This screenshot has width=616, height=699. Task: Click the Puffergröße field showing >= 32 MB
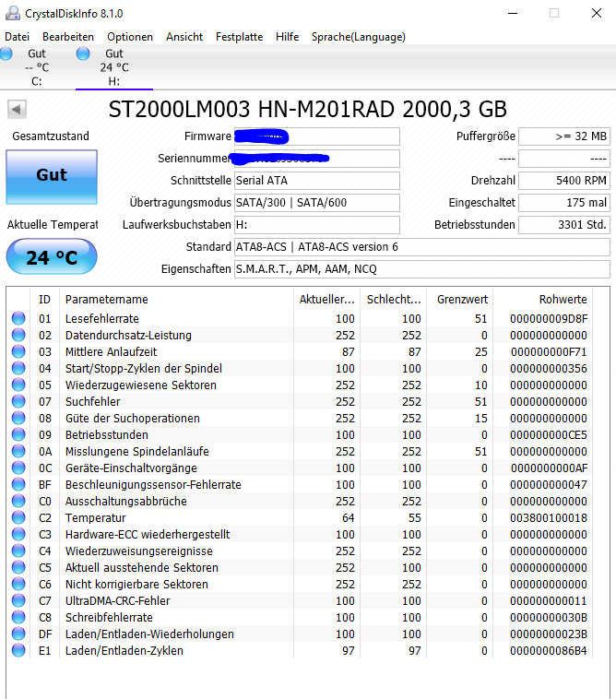(564, 136)
